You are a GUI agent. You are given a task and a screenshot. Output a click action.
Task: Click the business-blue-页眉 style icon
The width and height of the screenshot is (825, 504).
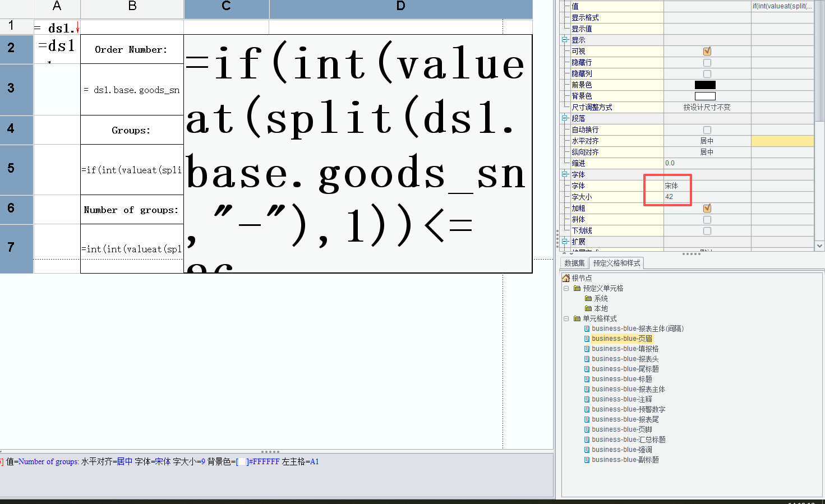[587, 339]
